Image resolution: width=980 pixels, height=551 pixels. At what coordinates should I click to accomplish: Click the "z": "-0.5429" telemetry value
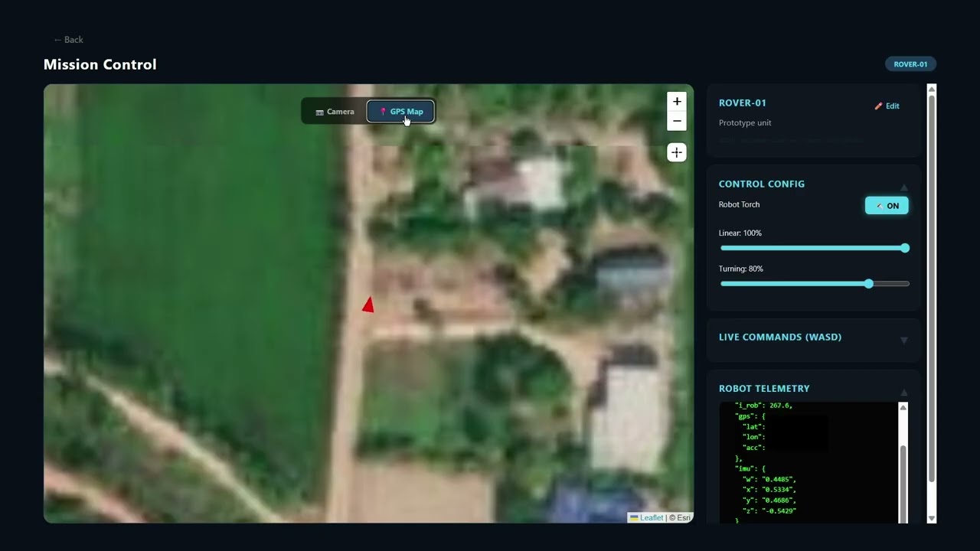[769, 510]
